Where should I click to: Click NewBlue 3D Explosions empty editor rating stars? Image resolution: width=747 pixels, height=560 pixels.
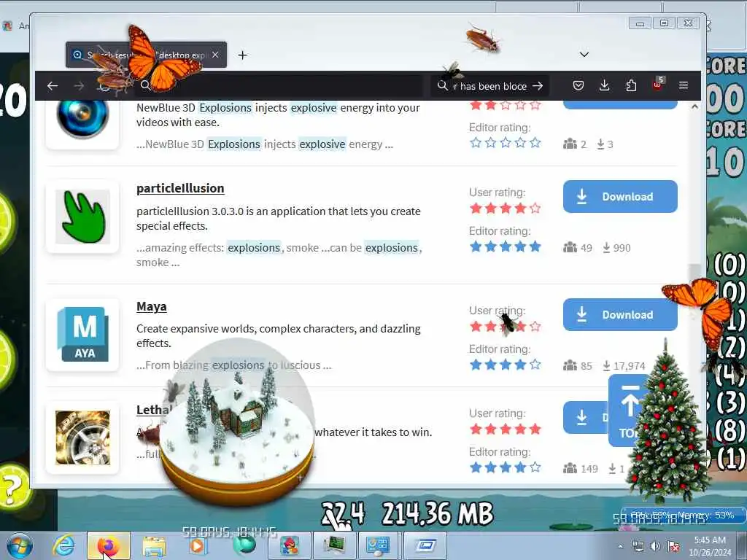coord(505,142)
